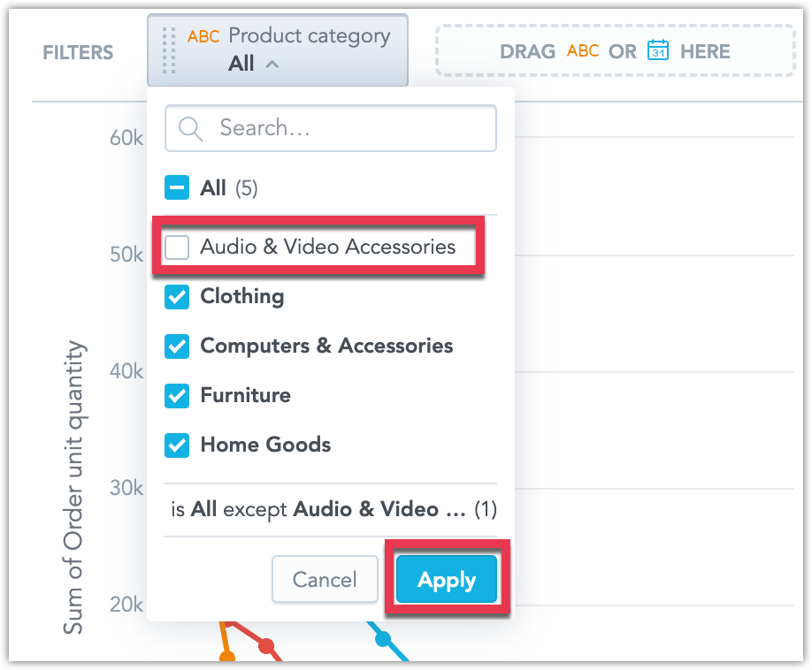The width and height of the screenshot is (812, 670).
Task: Uncheck the Clothing checkbox
Action: point(177,297)
